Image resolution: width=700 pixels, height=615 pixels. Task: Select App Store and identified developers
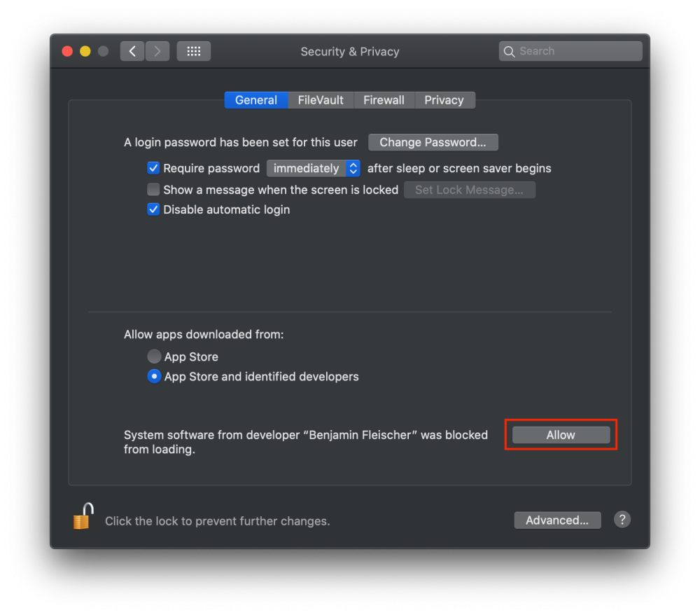154,376
